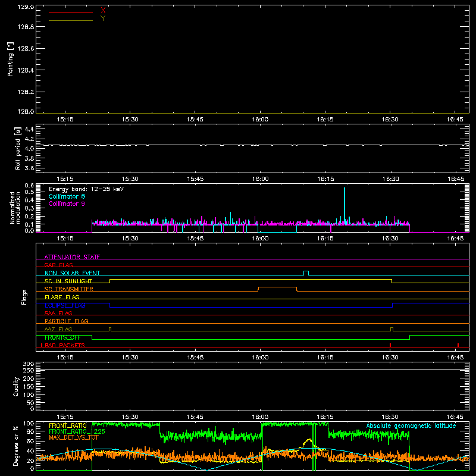Click the 'Absolute geomagnetic latitude' label
Screen dimensions: 476x476
tap(411, 425)
